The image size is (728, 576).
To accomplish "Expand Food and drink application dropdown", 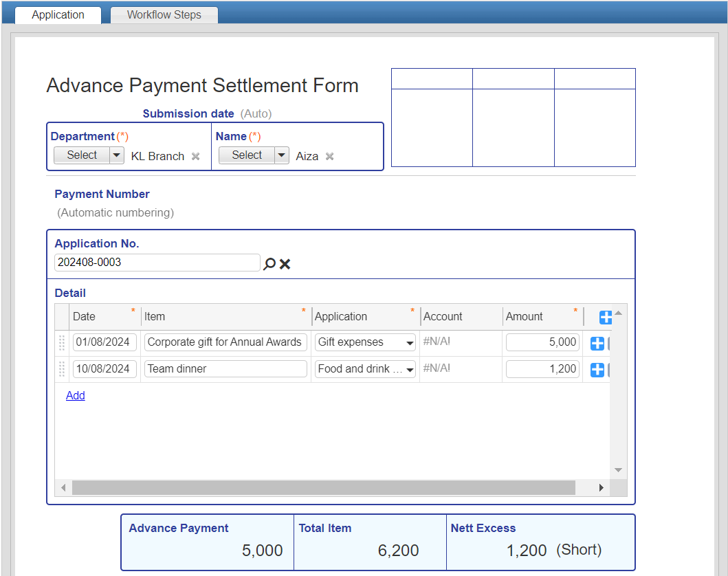I will coord(410,370).
